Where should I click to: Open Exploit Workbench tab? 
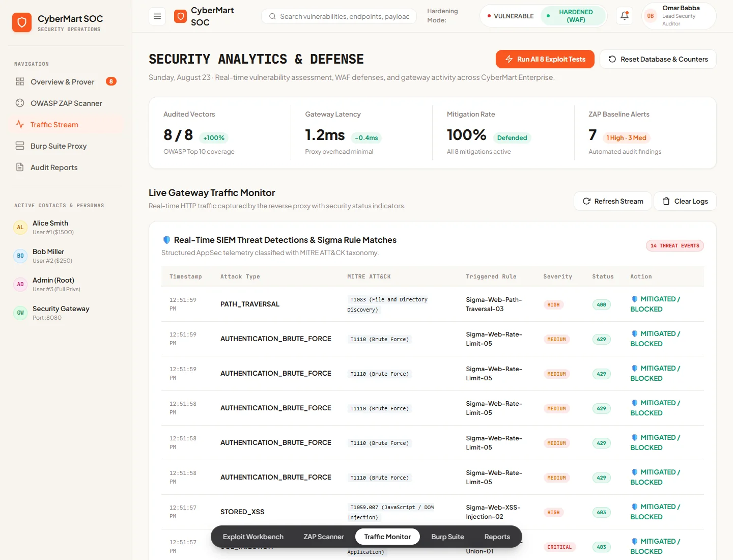coord(253,537)
